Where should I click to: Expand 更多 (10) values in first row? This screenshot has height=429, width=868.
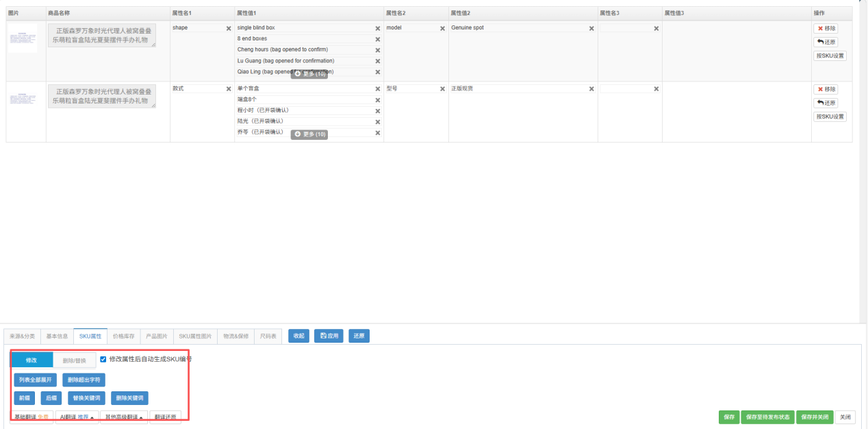pos(309,73)
